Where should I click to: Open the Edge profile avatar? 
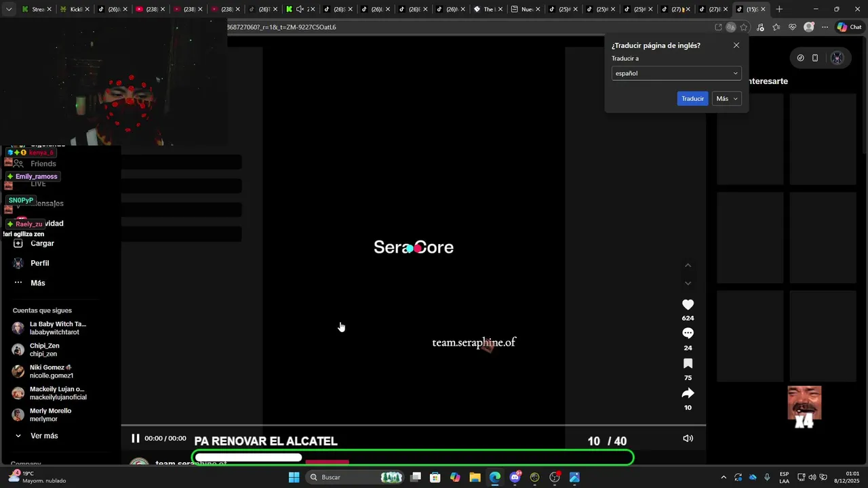(x=808, y=27)
